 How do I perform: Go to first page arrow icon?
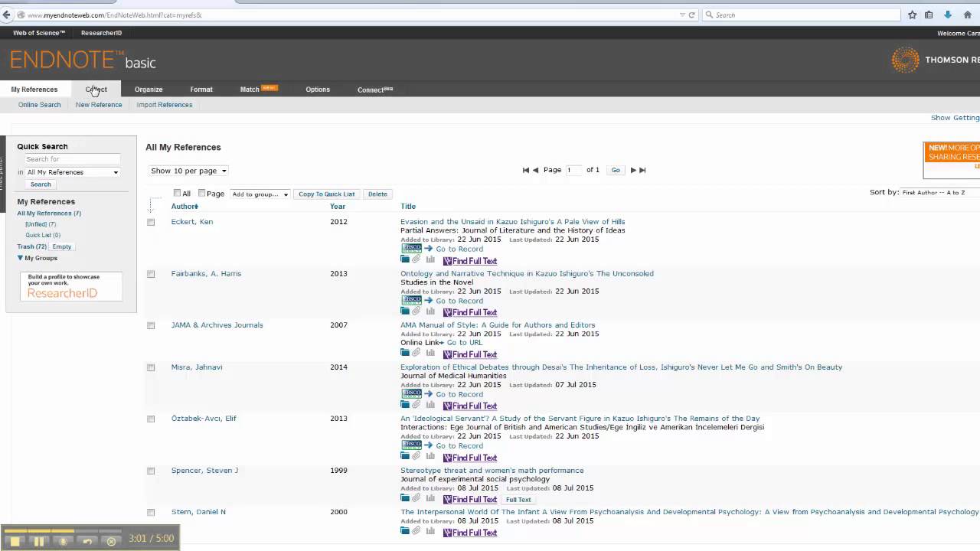526,170
